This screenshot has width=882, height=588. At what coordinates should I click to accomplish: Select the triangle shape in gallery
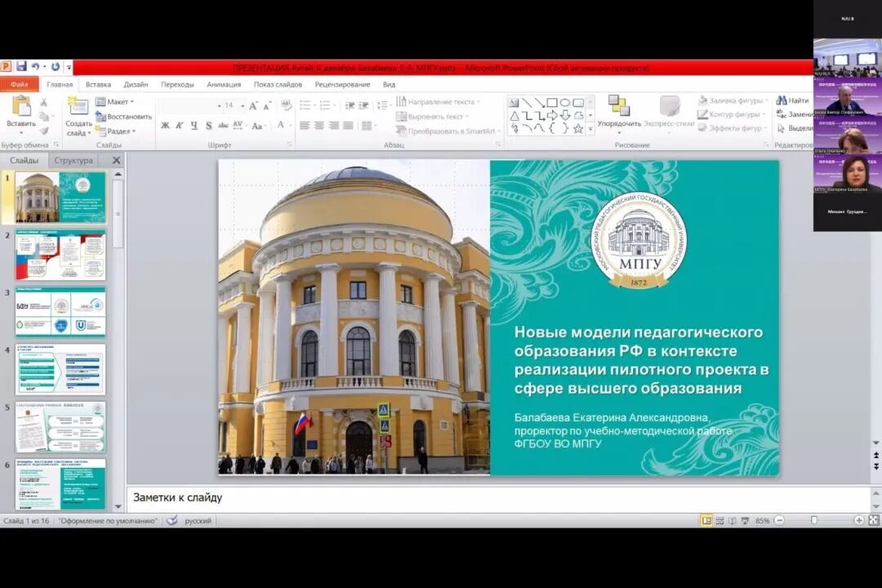(x=514, y=116)
